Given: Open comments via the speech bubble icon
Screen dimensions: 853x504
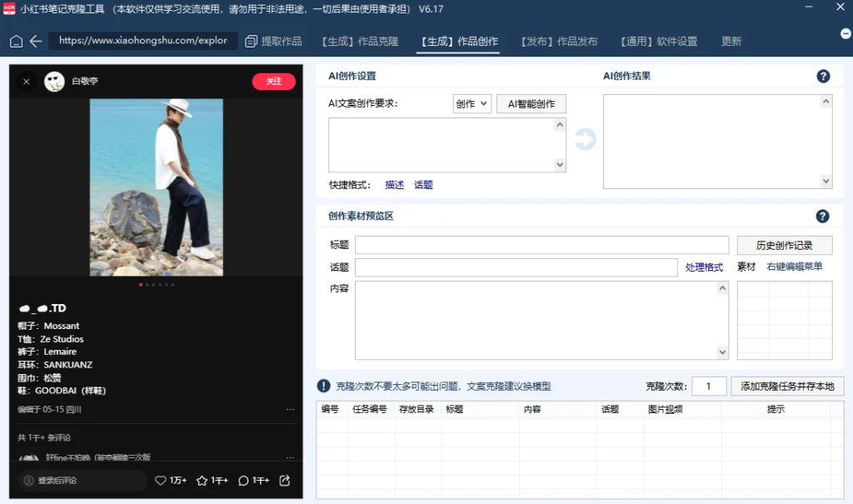Looking at the screenshot, I should click(x=244, y=481).
